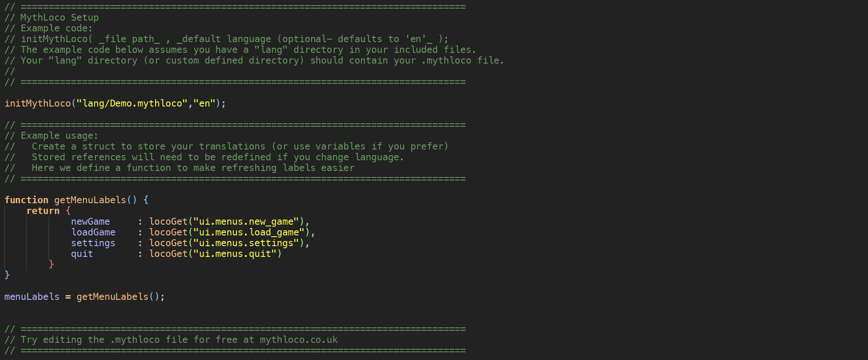Click the function keyword
Image resolution: width=868 pixels, height=360 pixels.
point(26,200)
